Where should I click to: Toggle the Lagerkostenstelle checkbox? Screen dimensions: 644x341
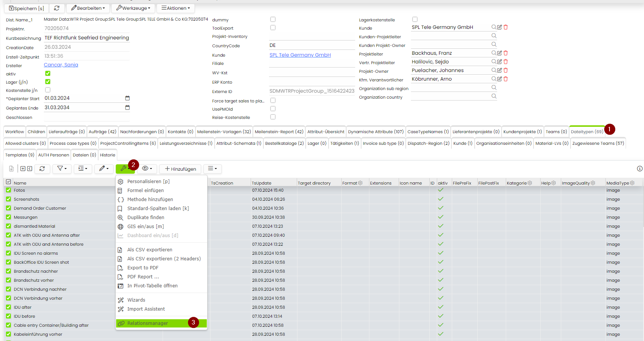pos(415,19)
